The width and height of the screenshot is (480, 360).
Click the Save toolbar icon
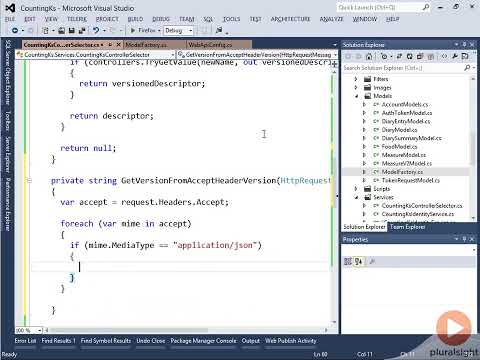[72, 31]
